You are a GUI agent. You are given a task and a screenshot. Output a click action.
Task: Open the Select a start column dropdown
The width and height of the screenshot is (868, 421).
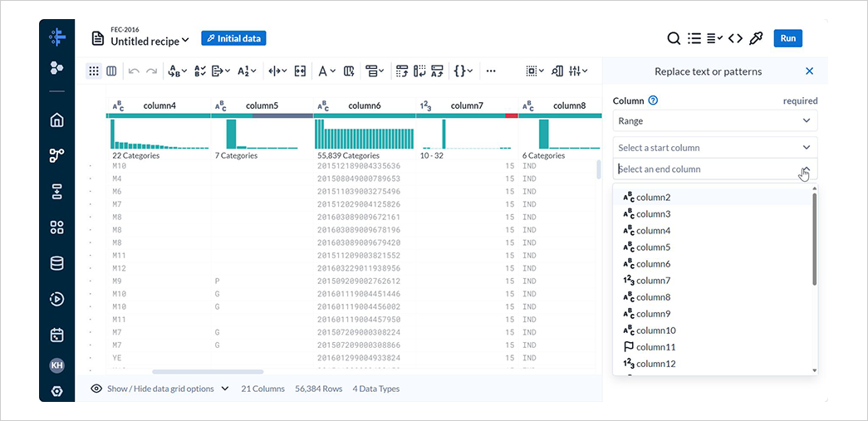pyautogui.click(x=714, y=148)
